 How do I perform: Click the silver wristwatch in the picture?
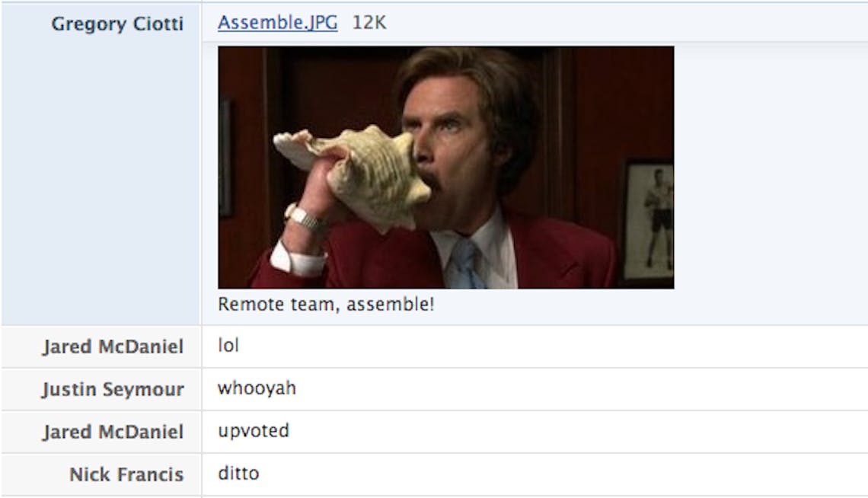pyautogui.click(x=305, y=218)
